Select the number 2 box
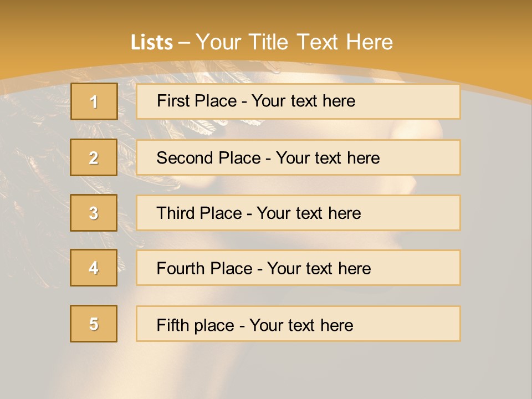This screenshot has width=532, height=399. pyautogui.click(x=94, y=157)
